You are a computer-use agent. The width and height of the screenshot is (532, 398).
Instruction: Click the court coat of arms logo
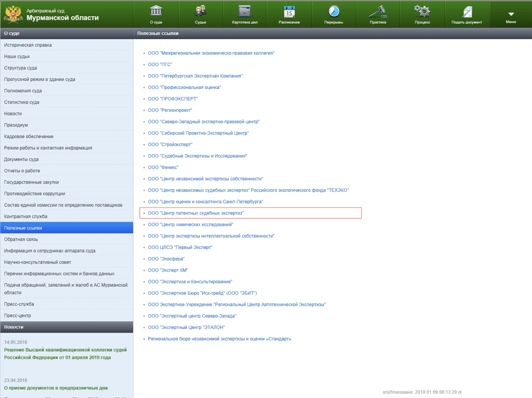click(13, 14)
